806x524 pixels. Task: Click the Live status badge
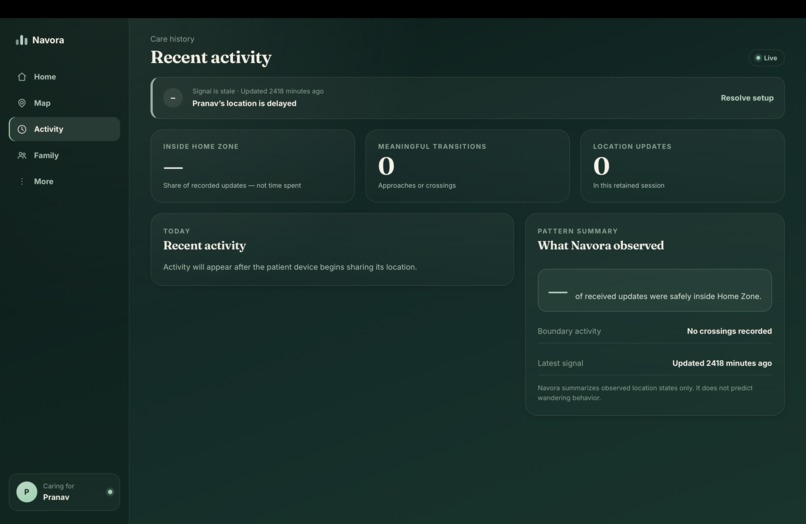tap(766, 58)
